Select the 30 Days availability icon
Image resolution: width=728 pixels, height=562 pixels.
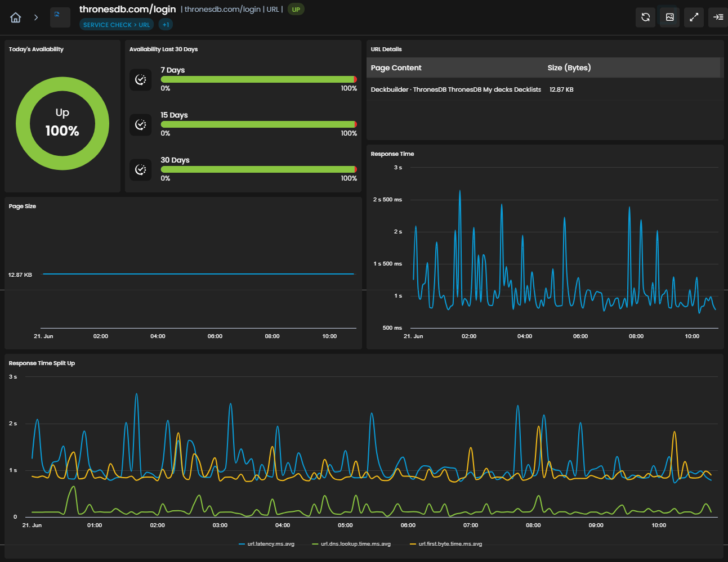[x=141, y=170]
